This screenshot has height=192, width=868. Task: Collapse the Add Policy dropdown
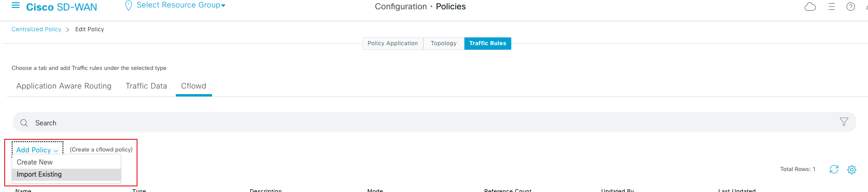coord(37,150)
